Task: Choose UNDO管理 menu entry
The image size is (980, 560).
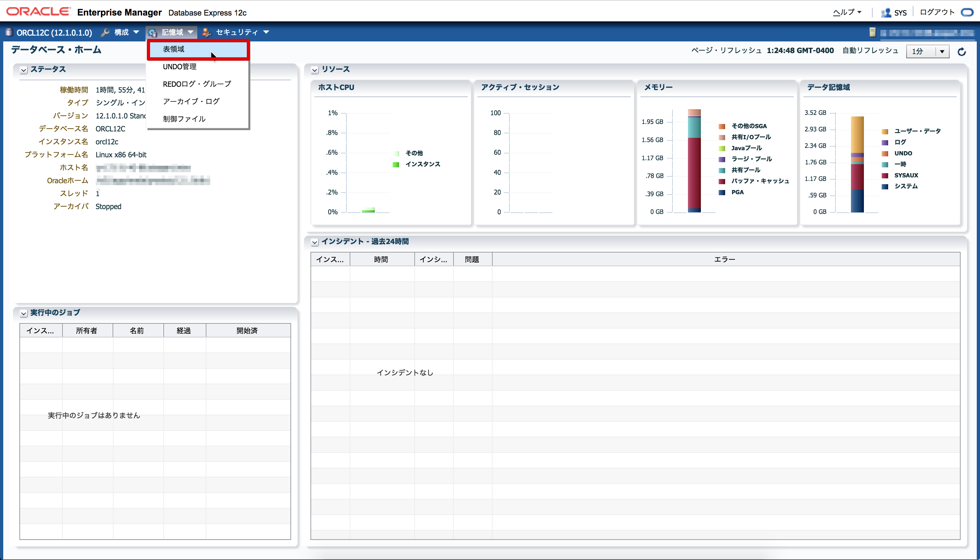Action: click(180, 67)
